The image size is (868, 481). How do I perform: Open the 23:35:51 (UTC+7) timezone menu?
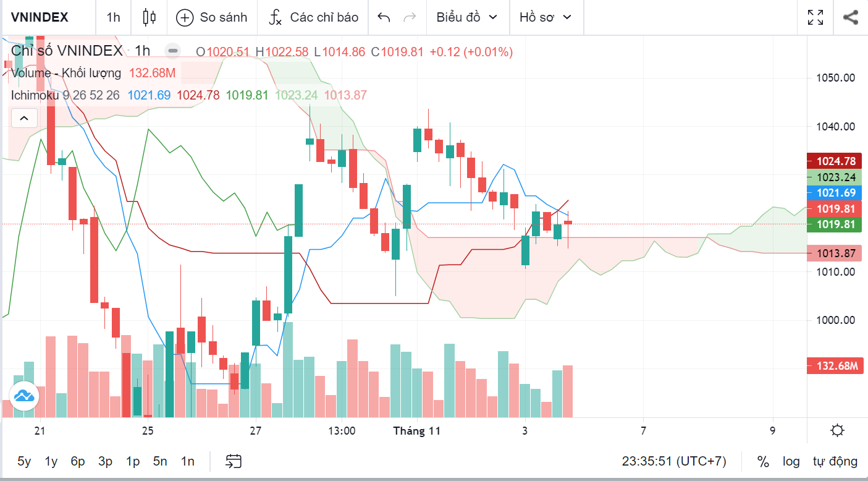pyautogui.click(x=674, y=461)
